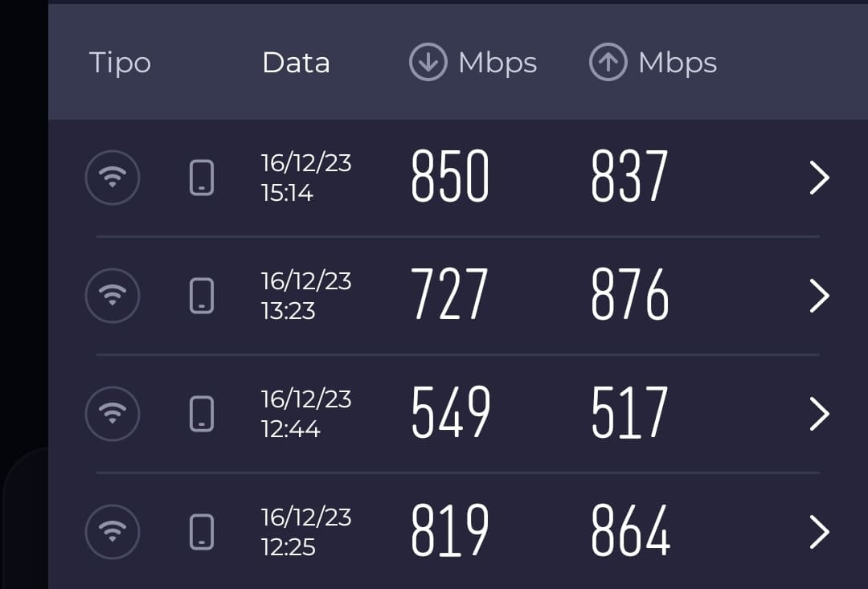
Task: Select the 16/12/23 12:25 date entry
Action: click(x=306, y=532)
